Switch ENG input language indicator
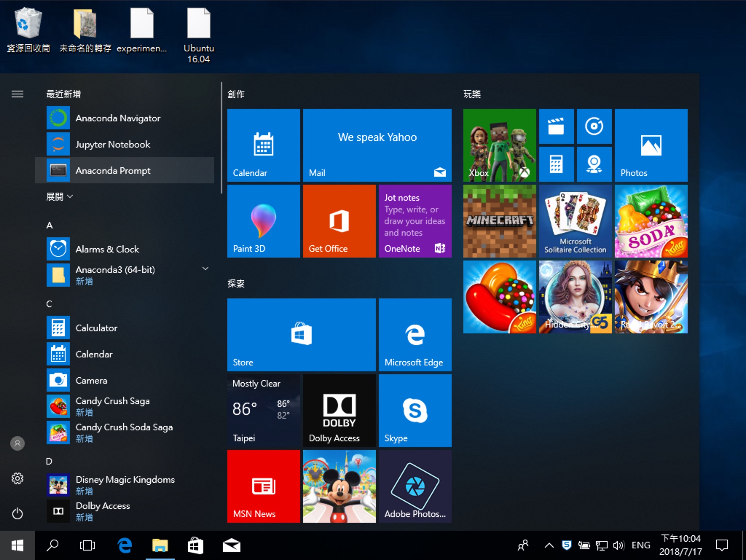This screenshot has height=560, width=746. [640, 545]
